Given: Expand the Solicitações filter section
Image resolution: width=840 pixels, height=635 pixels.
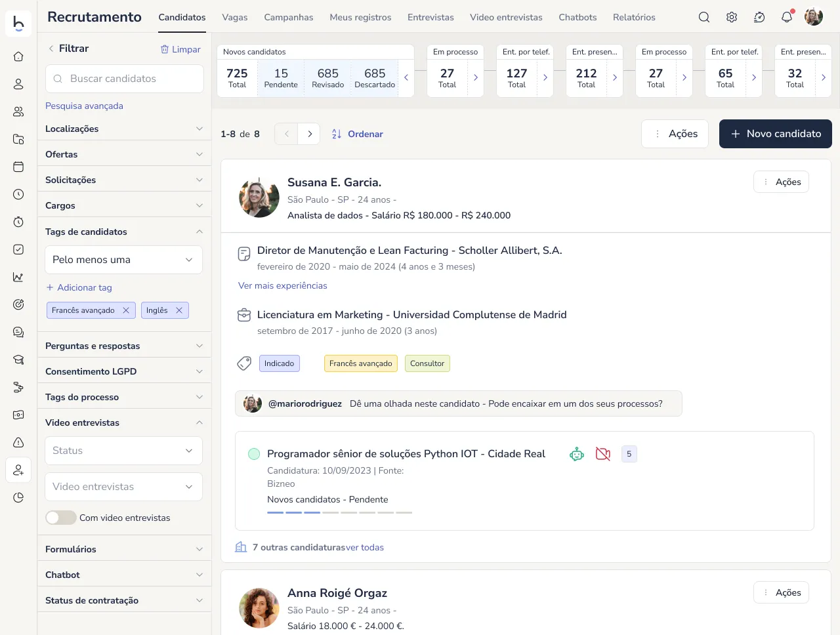Looking at the screenshot, I should (124, 180).
